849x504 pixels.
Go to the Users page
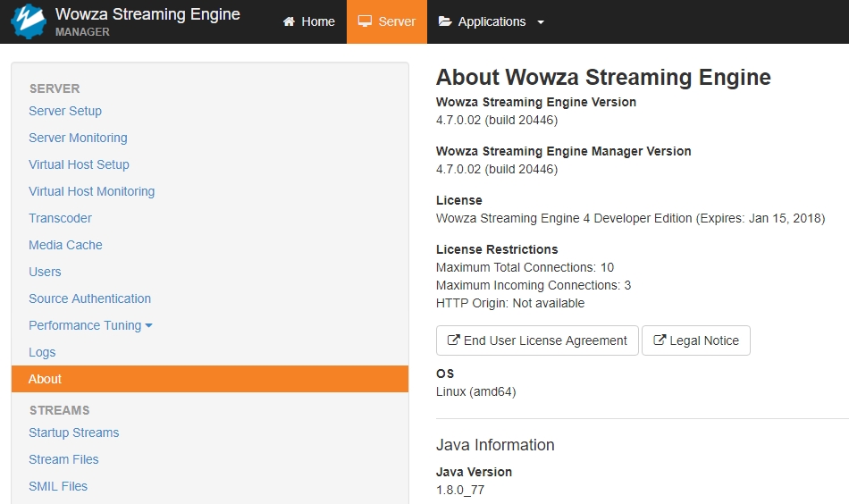click(x=45, y=272)
